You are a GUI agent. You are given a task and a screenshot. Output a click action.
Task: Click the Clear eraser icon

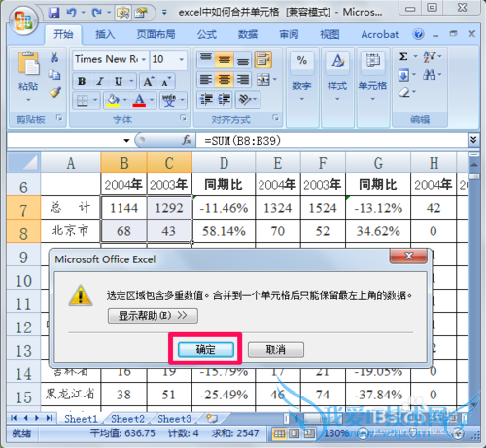point(404,93)
